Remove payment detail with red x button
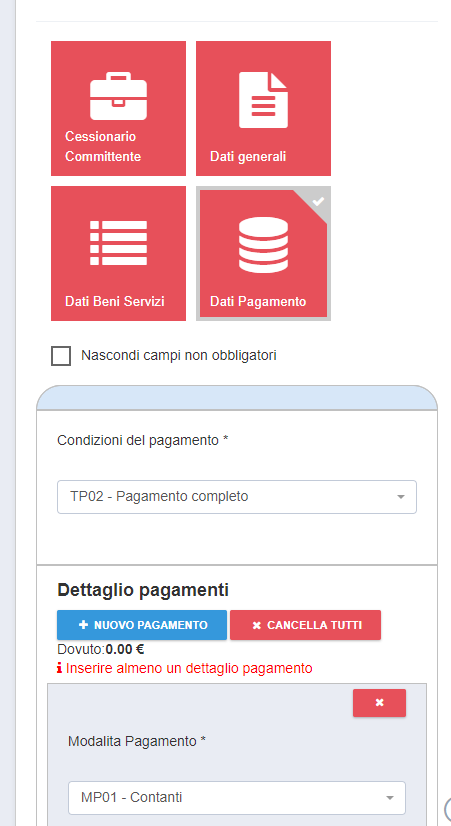 click(x=379, y=703)
